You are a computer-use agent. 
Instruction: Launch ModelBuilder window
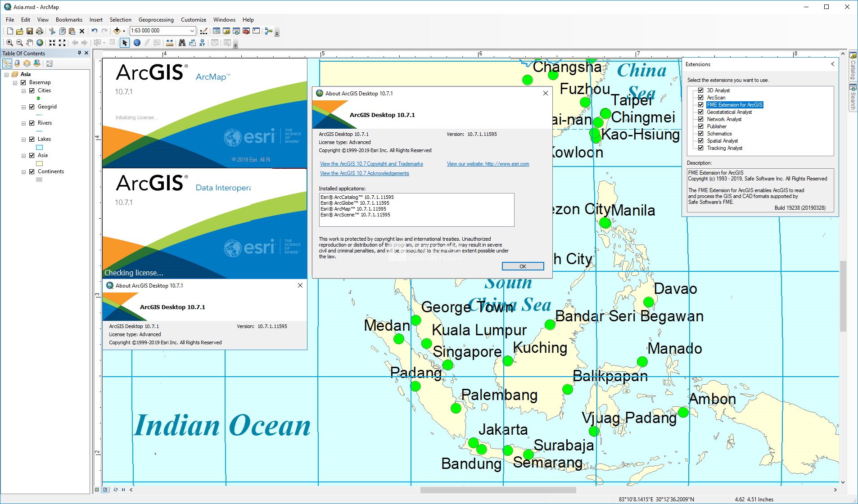(269, 31)
